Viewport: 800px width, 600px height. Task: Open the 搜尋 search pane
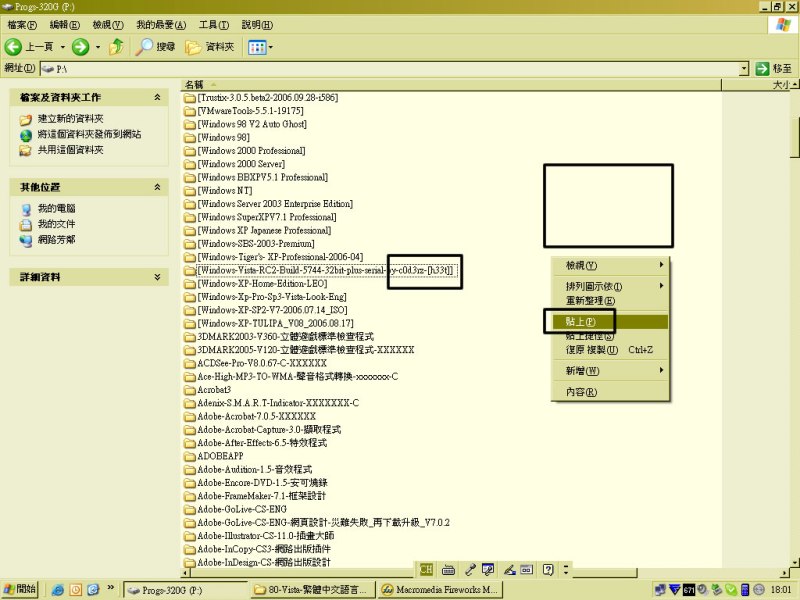point(156,47)
